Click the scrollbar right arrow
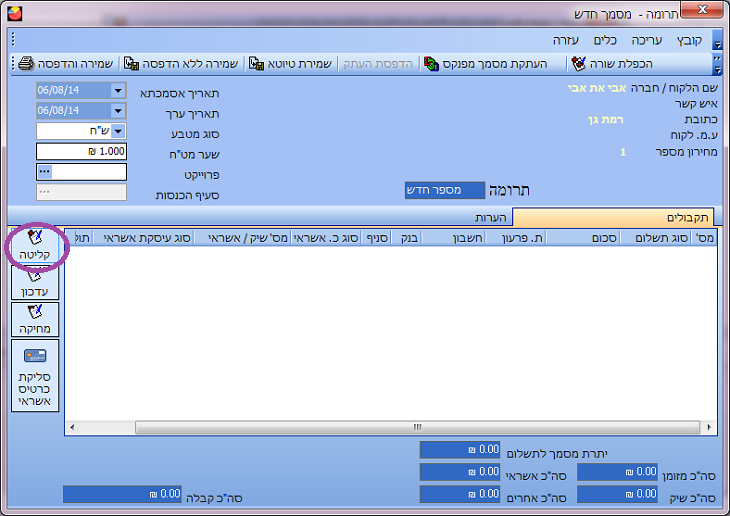730x516 pixels. (709, 427)
